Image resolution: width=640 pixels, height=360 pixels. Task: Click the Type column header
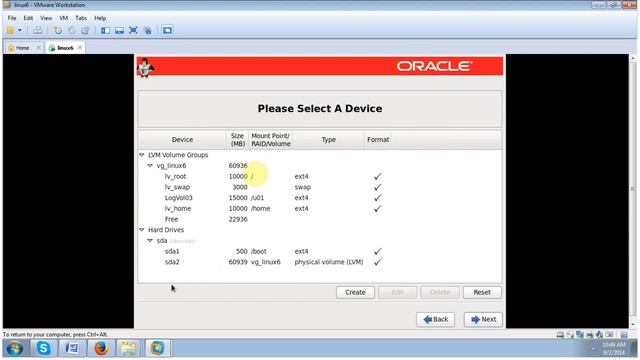click(x=328, y=140)
